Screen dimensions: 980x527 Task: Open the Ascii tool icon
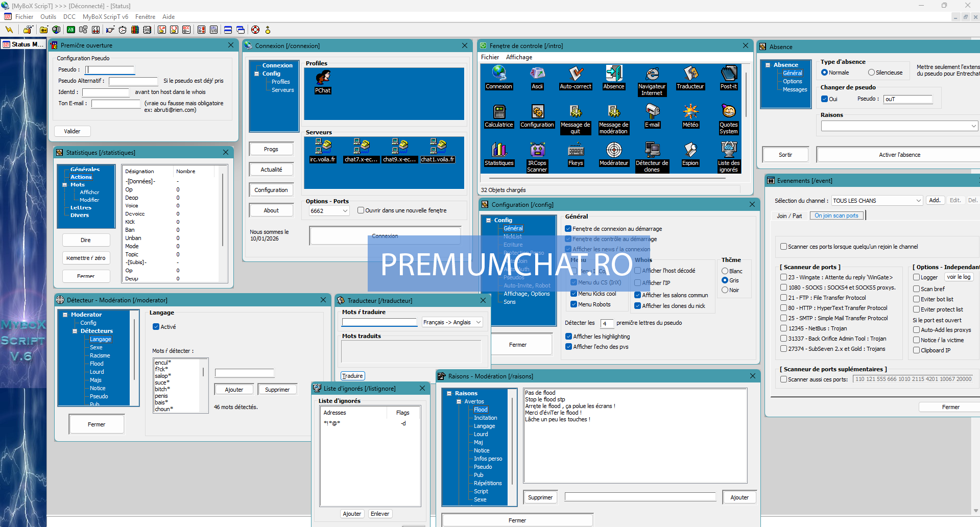(x=537, y=78)
